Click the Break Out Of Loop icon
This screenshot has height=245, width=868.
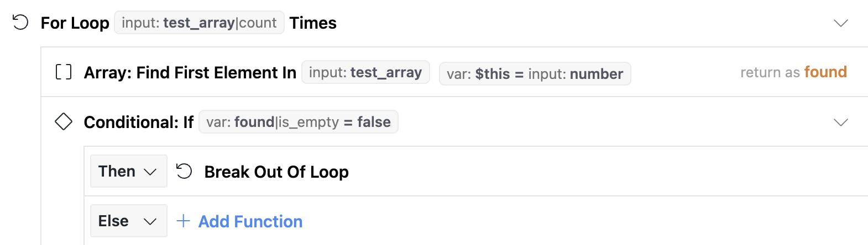(x=184, y=172)
